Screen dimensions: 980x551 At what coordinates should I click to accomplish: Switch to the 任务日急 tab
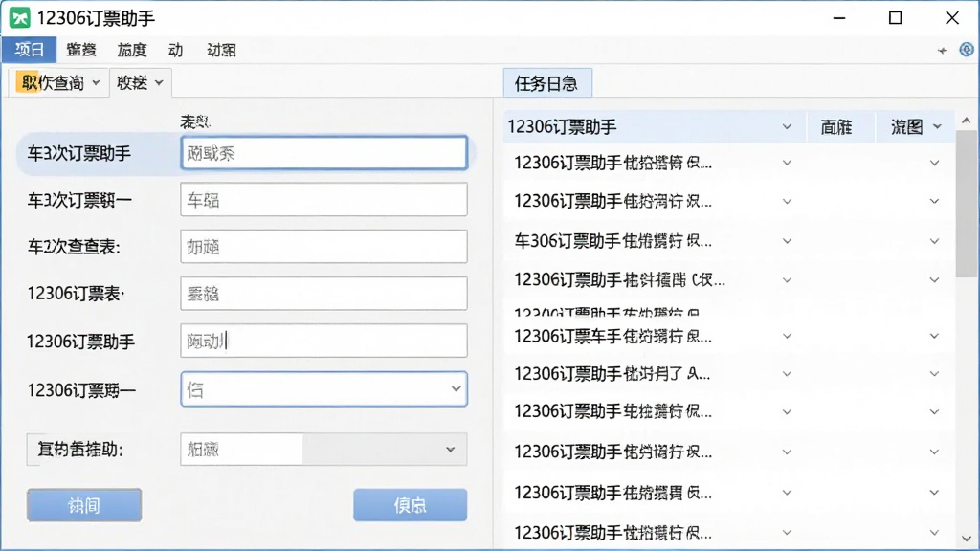coord(546,83)
